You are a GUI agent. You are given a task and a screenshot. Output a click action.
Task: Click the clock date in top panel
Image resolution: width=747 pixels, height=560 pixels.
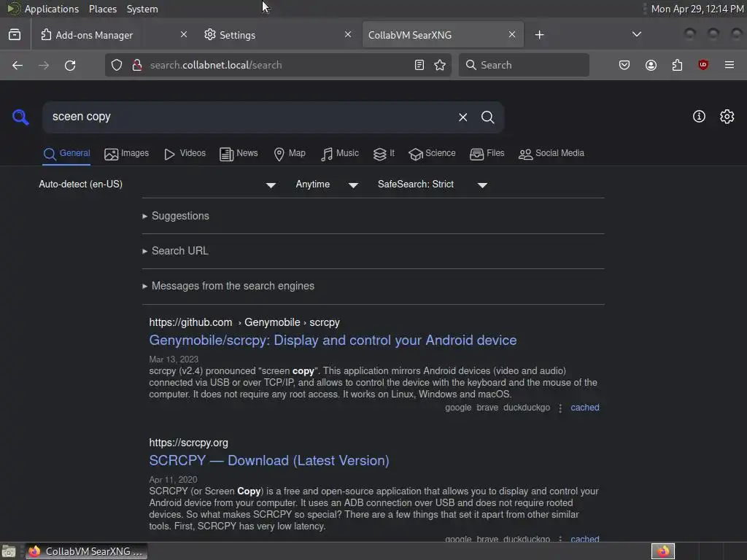[697, 9]
